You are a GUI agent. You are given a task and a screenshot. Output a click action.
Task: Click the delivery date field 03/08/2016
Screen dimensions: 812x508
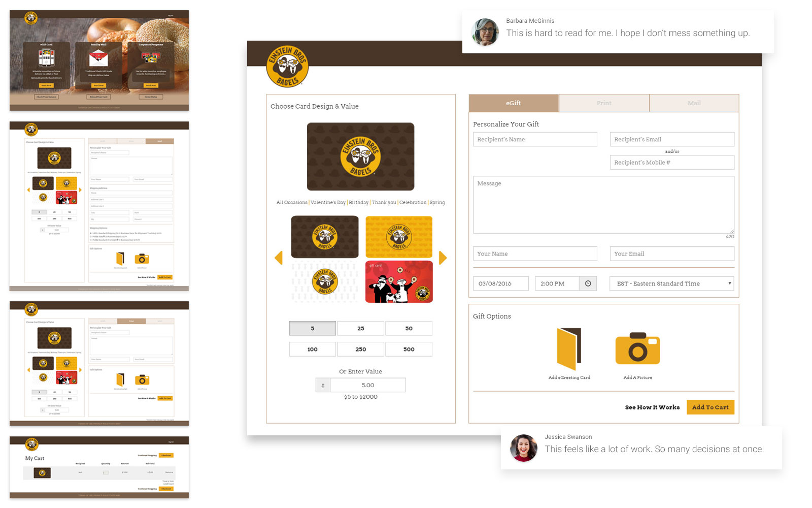[501, 283]
